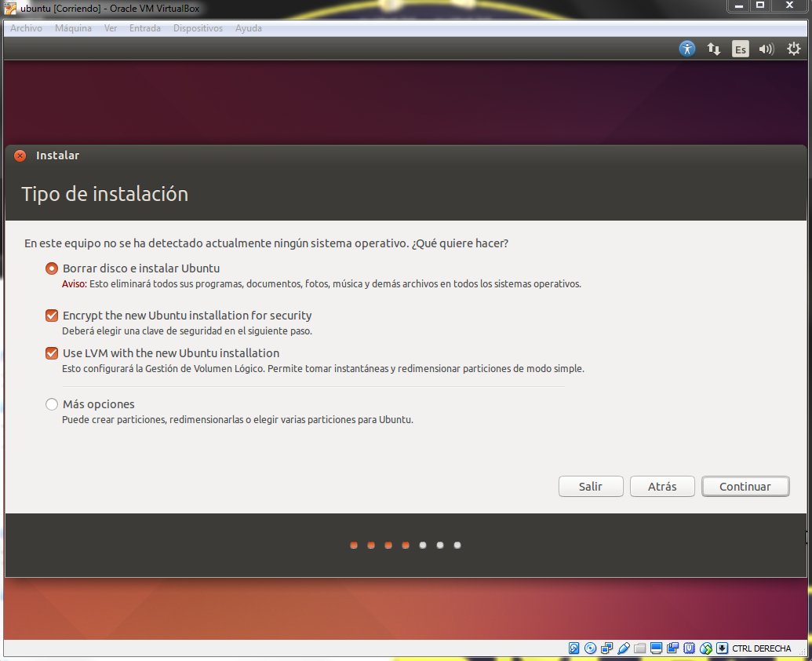Screen dimensions: 812x661
Task: Open the Entrada menu
Action: tap(145, 28)
